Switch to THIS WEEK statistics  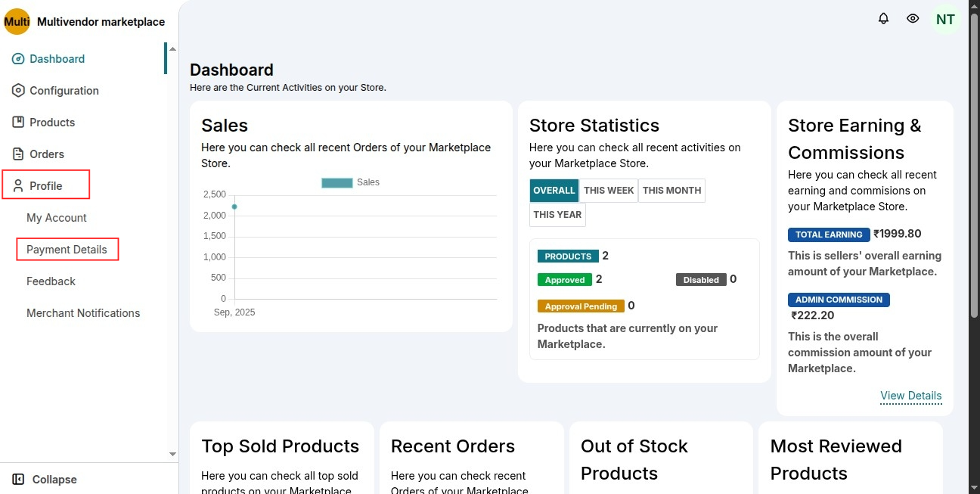608,191
